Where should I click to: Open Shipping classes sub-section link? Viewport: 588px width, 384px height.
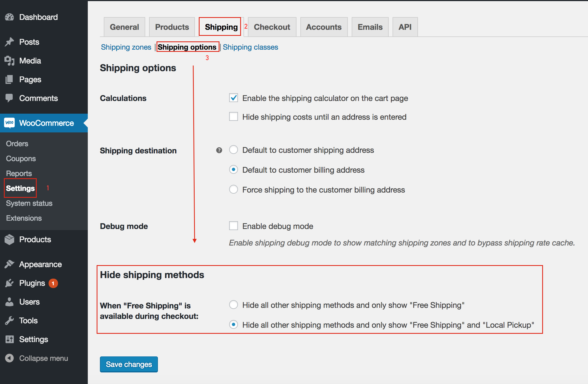[x=250, y=47]
